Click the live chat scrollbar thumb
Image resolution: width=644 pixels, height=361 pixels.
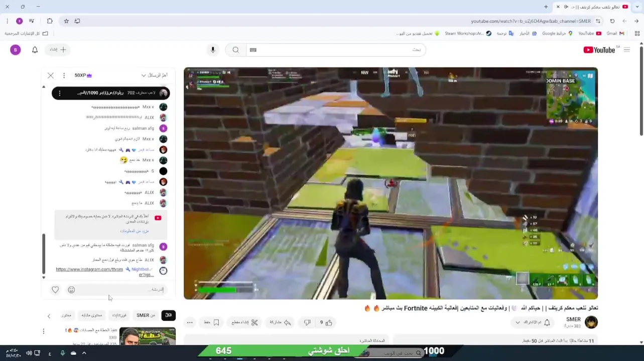[44, 254]
